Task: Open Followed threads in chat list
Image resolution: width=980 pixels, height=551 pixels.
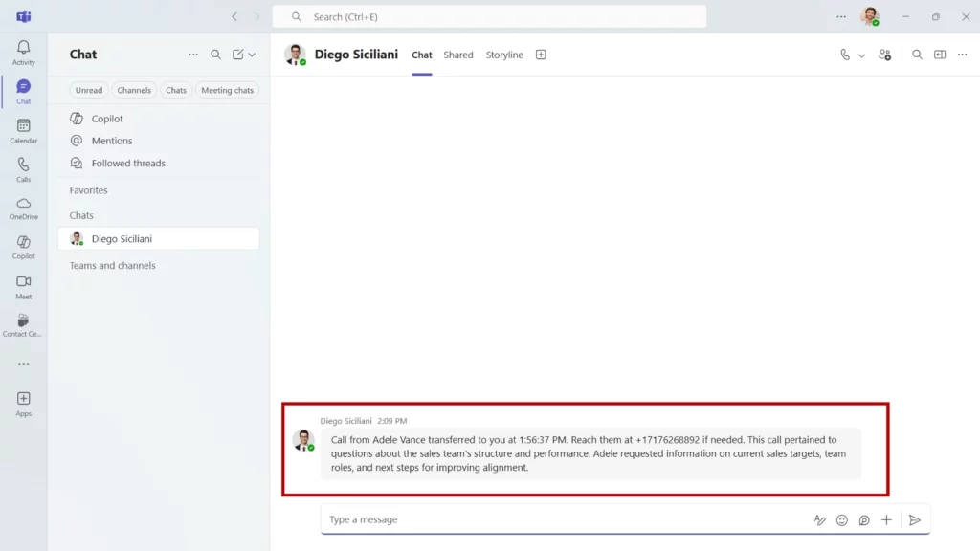Action: (128, 164)
